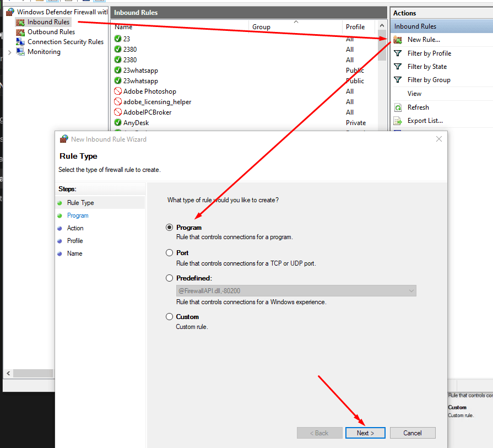Click the blocked icon beside Adobe Photoshop rule
The height and width of the screenshot is (448, 493).
point(118,91)
